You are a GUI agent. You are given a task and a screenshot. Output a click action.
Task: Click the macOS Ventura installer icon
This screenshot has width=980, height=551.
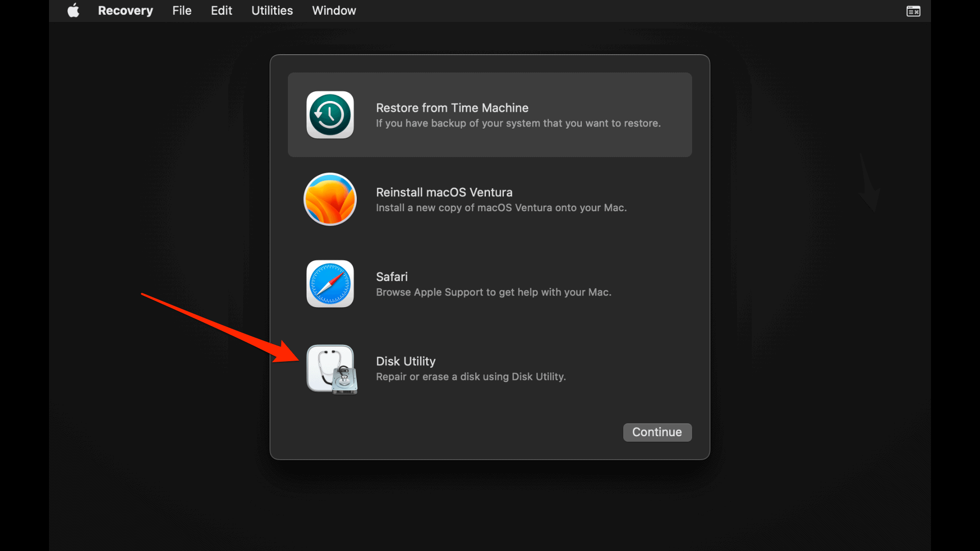coord(330,199)
